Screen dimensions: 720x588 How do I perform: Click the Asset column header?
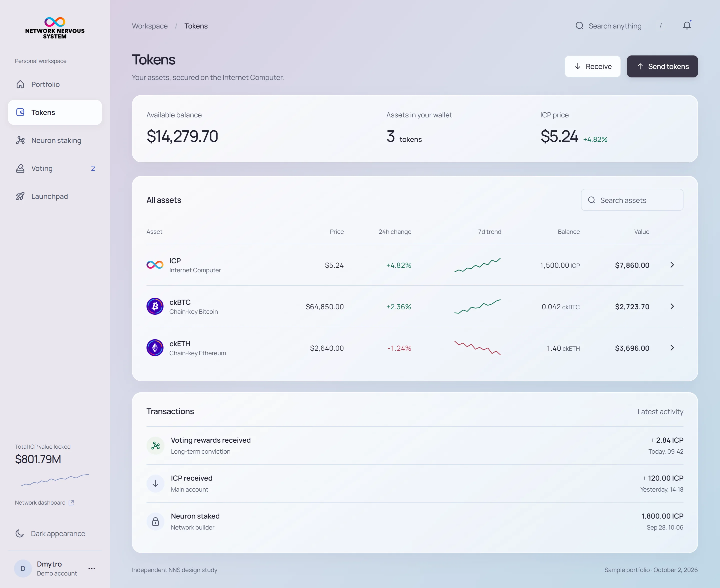(154, 232)
